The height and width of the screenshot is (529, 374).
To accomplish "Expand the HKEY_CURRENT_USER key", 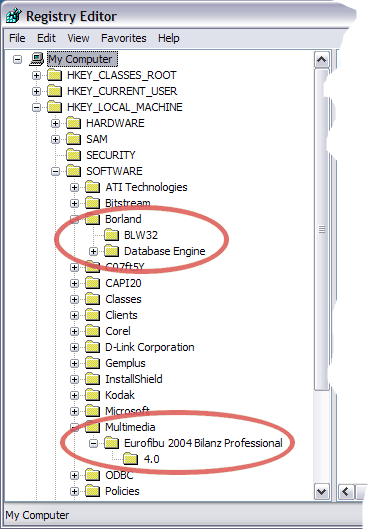I will [36, 91].
